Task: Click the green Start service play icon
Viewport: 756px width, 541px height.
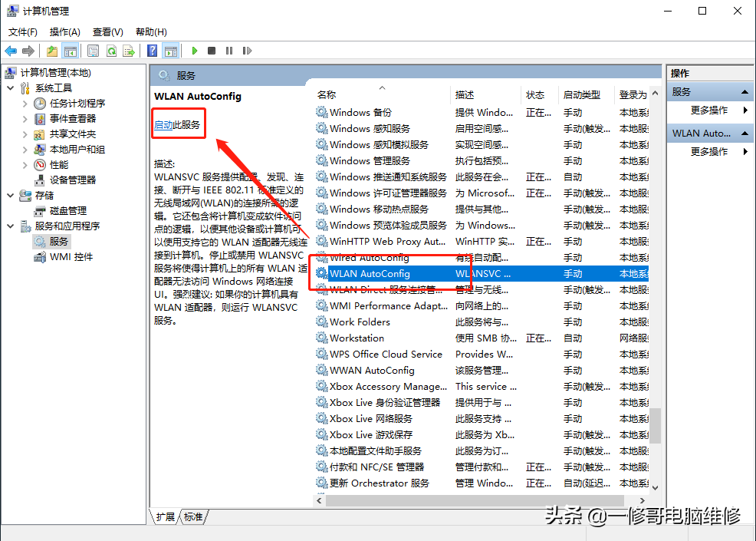Action: [195, 51]
